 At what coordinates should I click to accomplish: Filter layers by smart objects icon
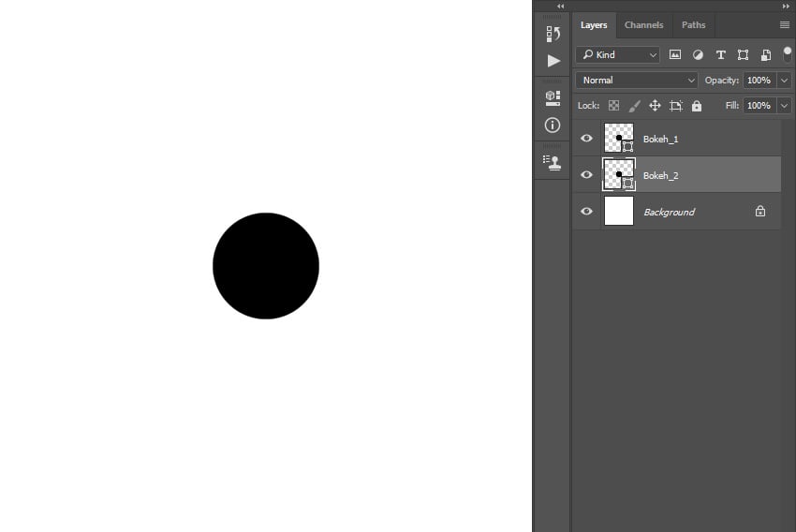[765, 55]
